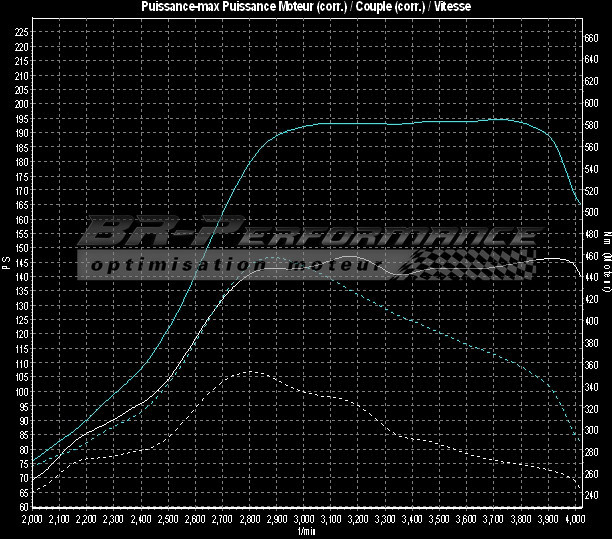Click the 2,500 label on the rpm axis
The height and width of the screenshot is (539, 612).
[x=168, y=520]
